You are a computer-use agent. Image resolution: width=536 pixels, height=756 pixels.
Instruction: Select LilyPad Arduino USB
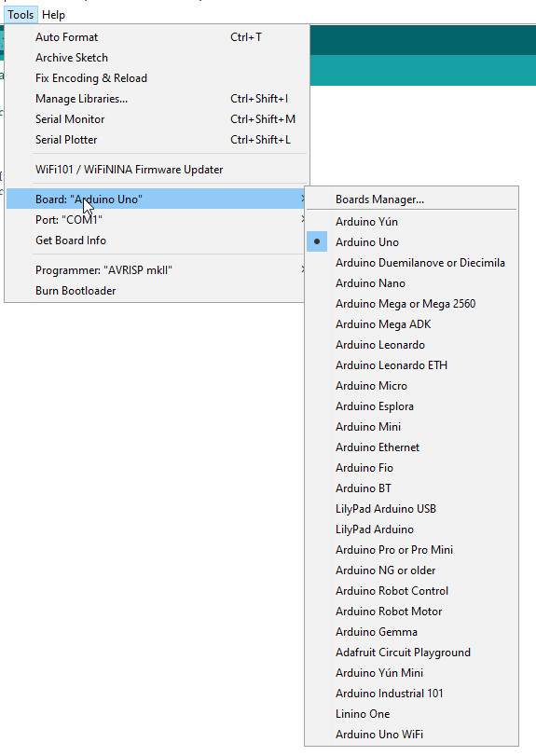[412, 509]
